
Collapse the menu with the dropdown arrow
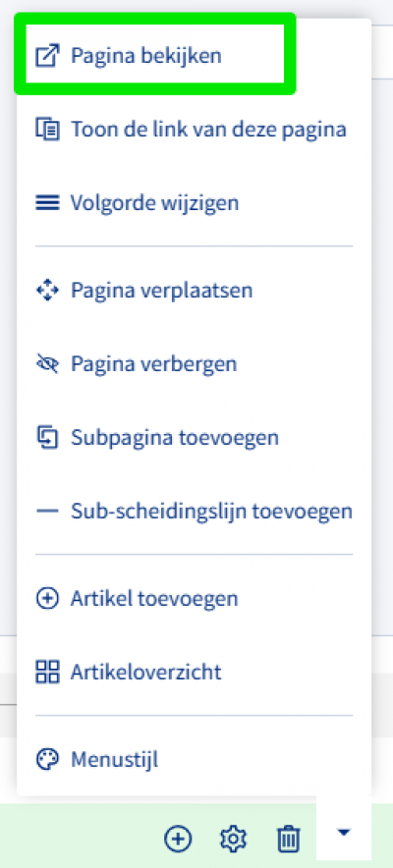click(x=343, y=832)
